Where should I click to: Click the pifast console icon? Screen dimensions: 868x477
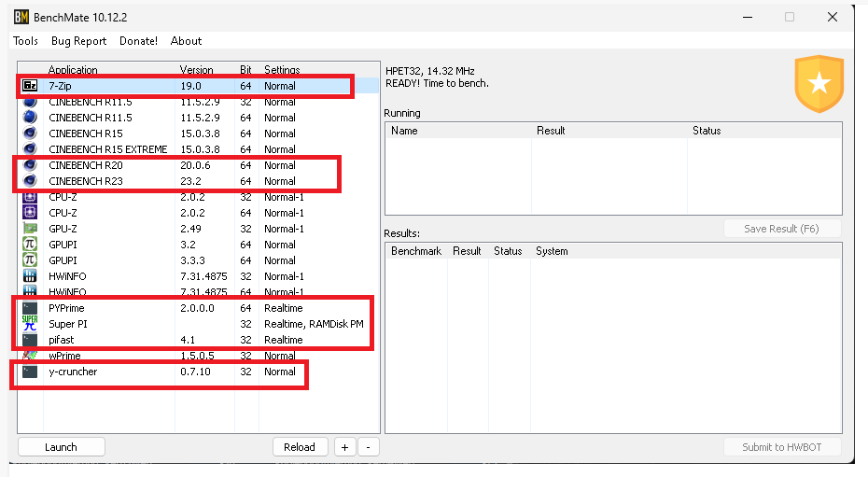click(x=30, y=340)
